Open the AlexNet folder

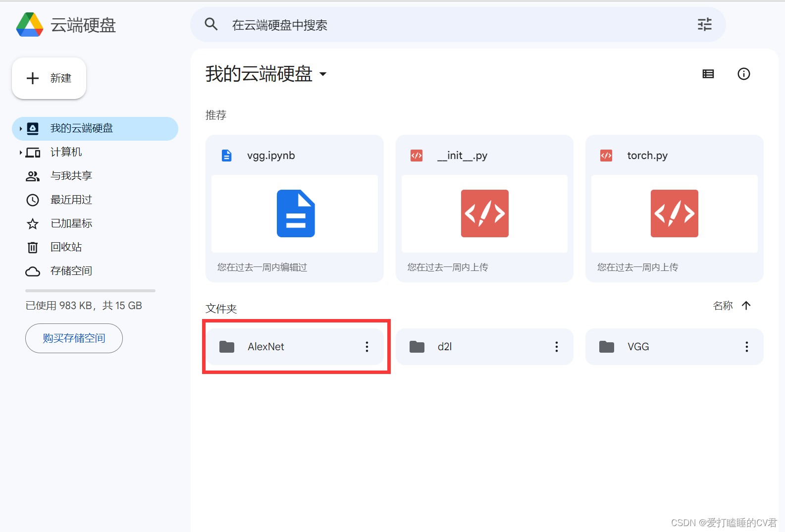pos(295,347)
